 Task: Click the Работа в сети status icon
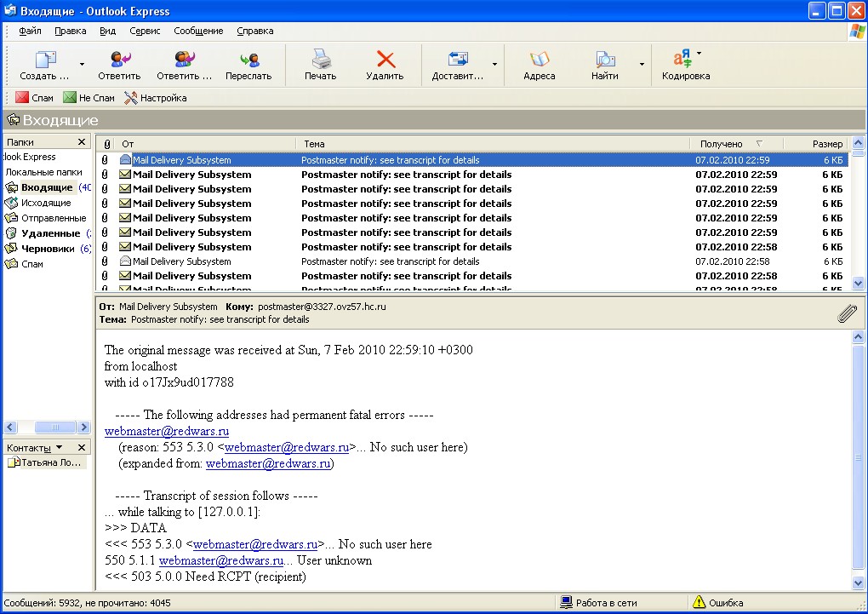pos(566,602)
